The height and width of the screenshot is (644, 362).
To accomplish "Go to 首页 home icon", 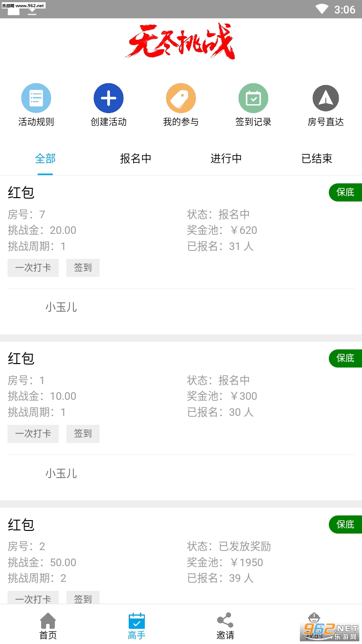I will point(48,626).
